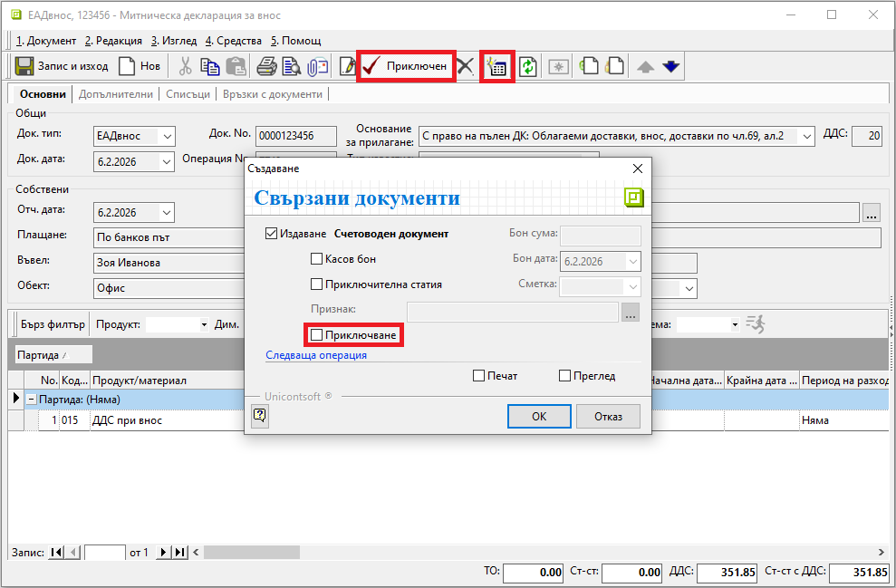Open the Док. тип dropdown

point(167,136)
